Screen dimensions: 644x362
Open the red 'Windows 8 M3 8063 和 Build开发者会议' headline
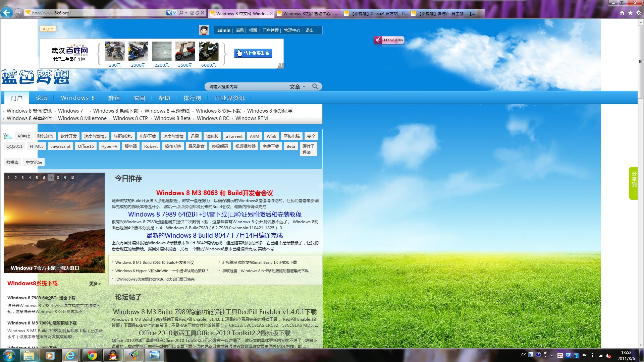[215, 193]
